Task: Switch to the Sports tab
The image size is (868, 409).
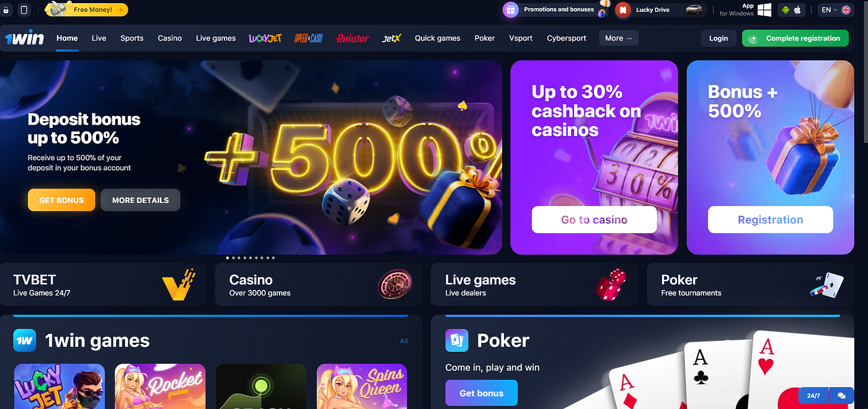Action: 132,38
